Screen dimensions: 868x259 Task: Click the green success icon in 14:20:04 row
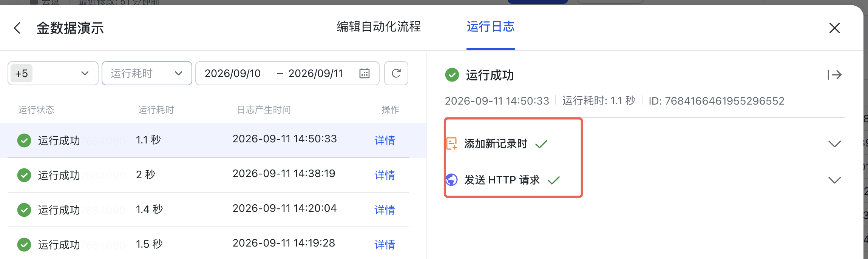tap(24, 210)
